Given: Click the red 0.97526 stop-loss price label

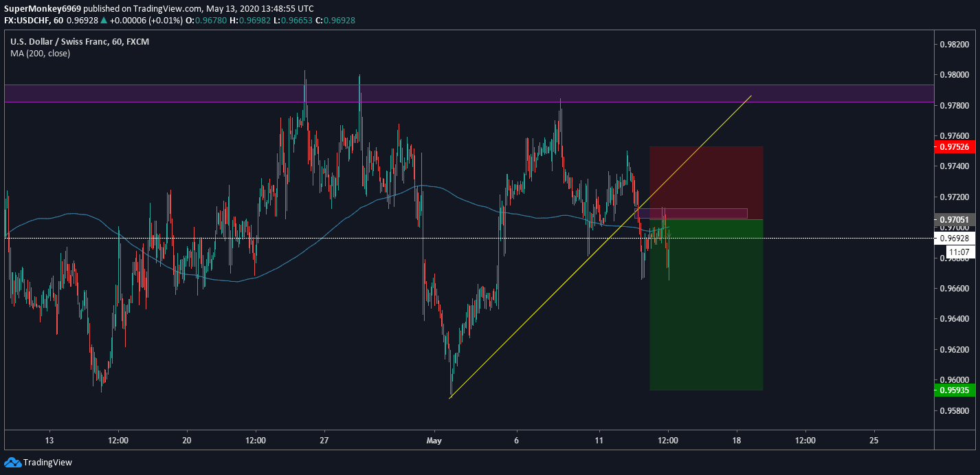Looking at the screenshot, I should [955, 146].
